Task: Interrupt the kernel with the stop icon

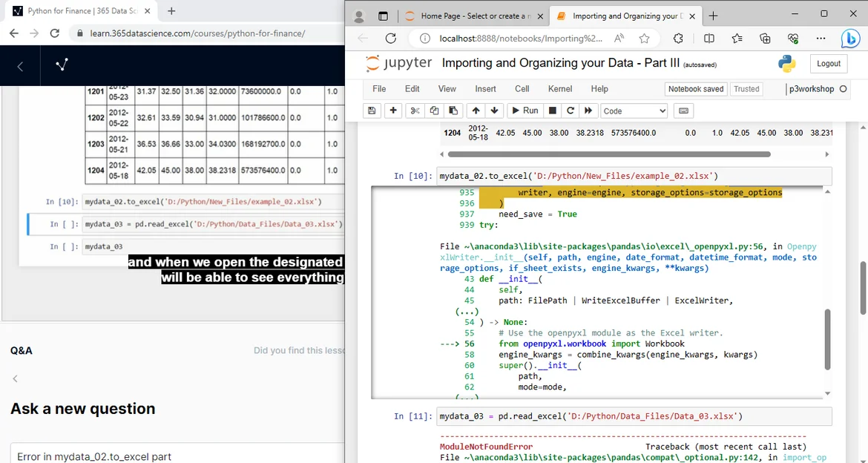Action: [x=552, y=111]
